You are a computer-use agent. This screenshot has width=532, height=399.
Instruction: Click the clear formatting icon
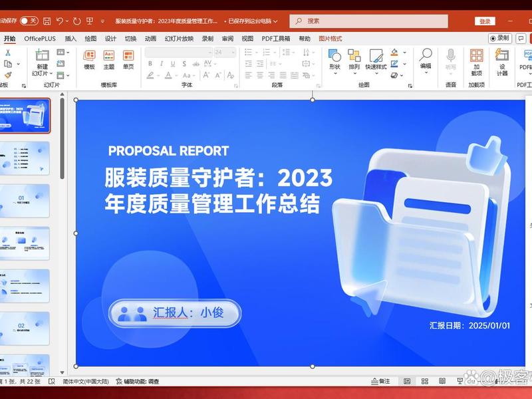click(231, 75)
